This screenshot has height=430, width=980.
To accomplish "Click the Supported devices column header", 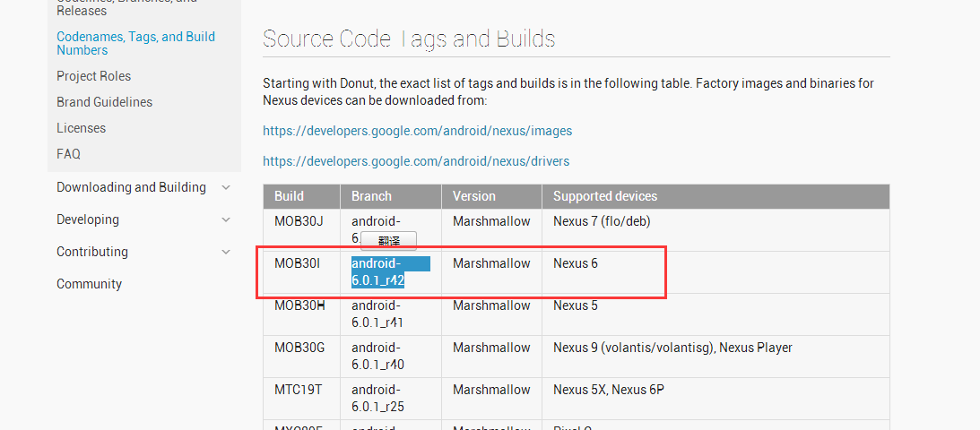I will pos(604,196).
